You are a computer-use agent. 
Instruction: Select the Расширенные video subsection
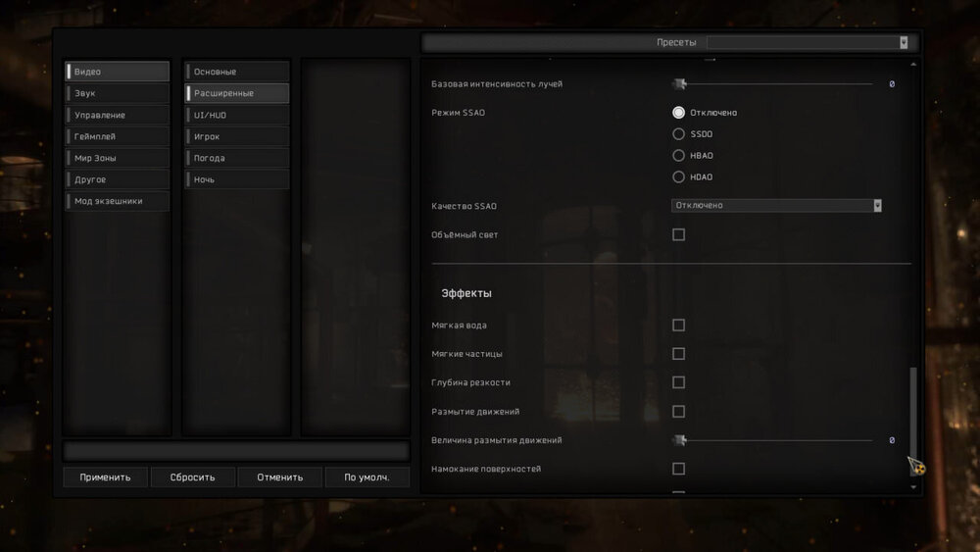237,93
